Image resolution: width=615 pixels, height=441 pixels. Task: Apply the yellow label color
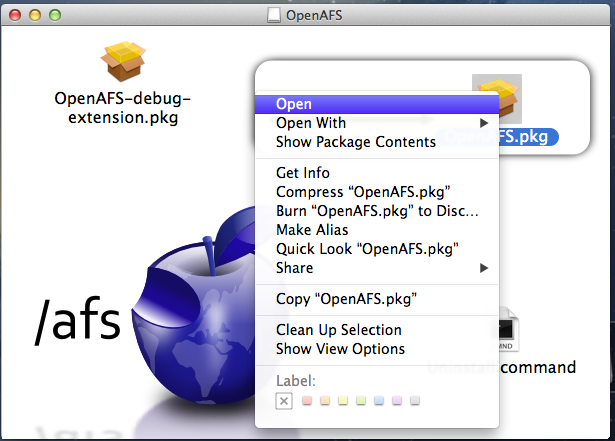click(x=343, y=401)
